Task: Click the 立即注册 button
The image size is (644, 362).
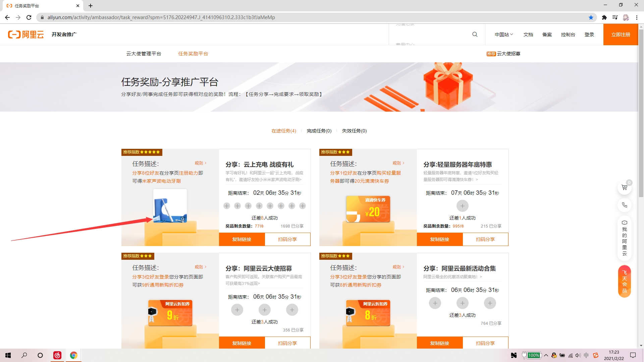Action: click(621, 35)
